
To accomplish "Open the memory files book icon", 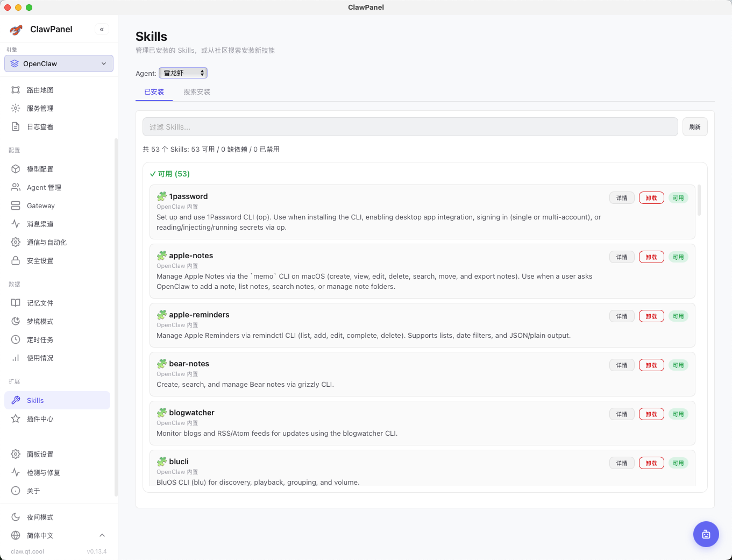I will coord(16,303).
